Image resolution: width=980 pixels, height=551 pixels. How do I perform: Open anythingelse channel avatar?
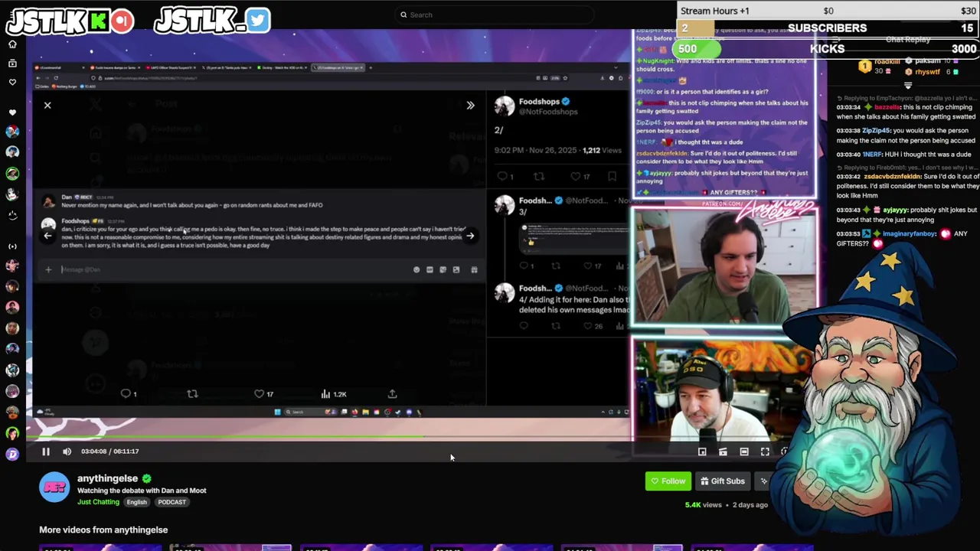click(x=54, y=487)
